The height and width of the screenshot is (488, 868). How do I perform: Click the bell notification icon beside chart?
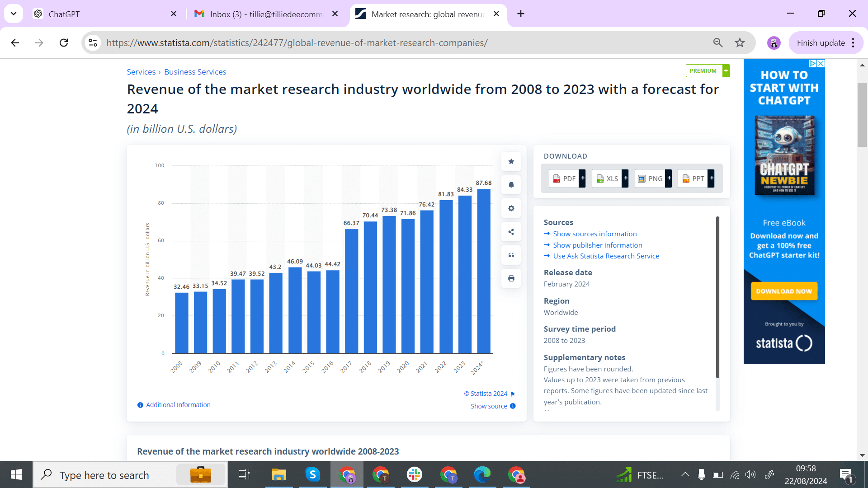(511, 185)
